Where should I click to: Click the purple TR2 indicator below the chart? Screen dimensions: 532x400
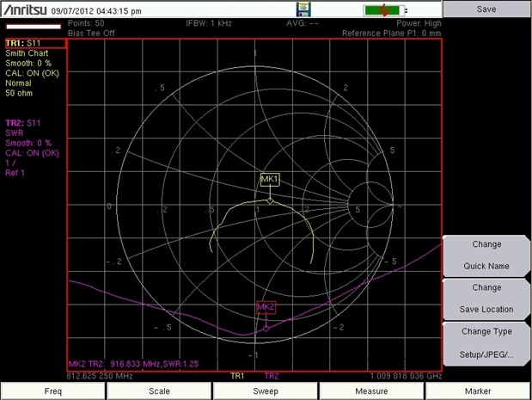click(272, 376)
